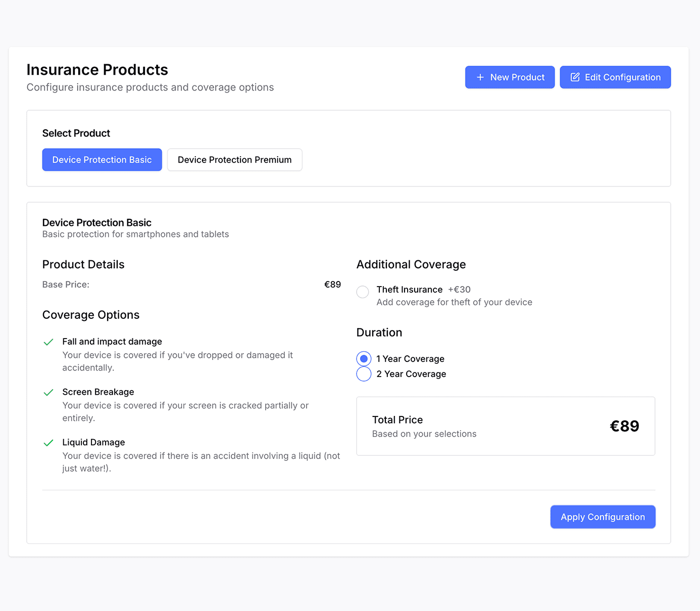Click the plus icon on New Product
This screenshot has width=700, height=611.
[480, 77]
